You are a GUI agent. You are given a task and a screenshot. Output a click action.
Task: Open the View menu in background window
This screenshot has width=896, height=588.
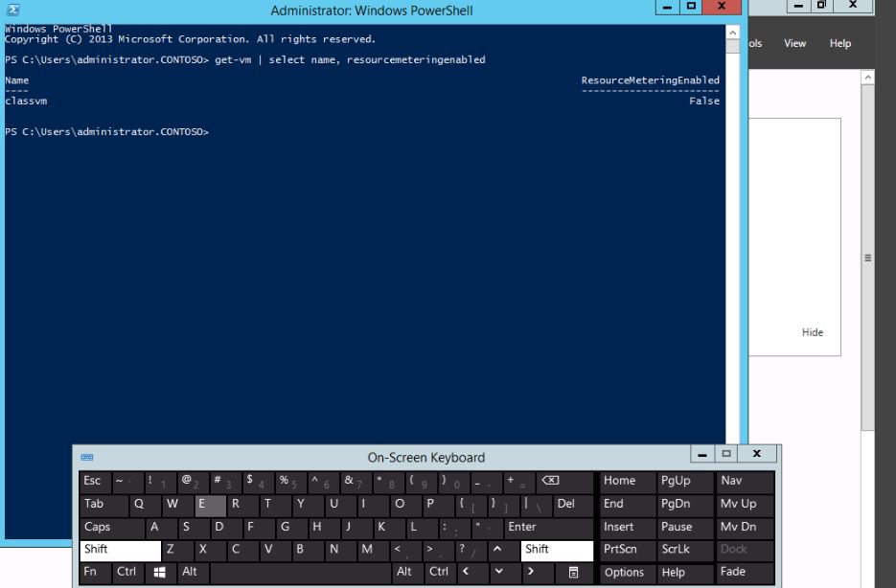794,43
